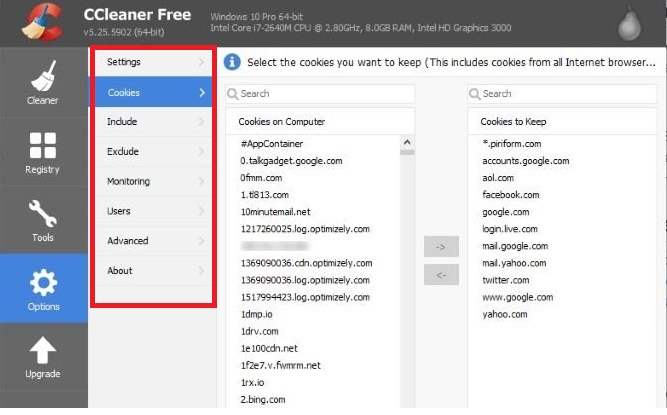Click the chevron beside Users
The image size is (667, 415).
[202, 211]
